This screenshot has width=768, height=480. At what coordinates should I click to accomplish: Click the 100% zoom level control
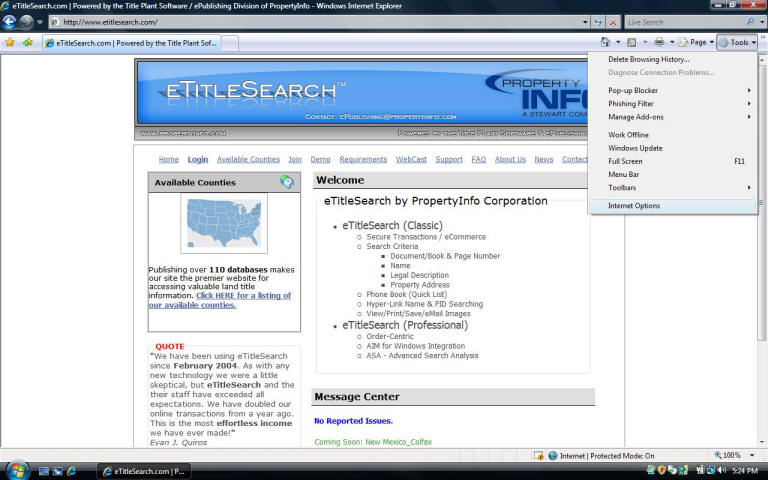tap(728, 456)
